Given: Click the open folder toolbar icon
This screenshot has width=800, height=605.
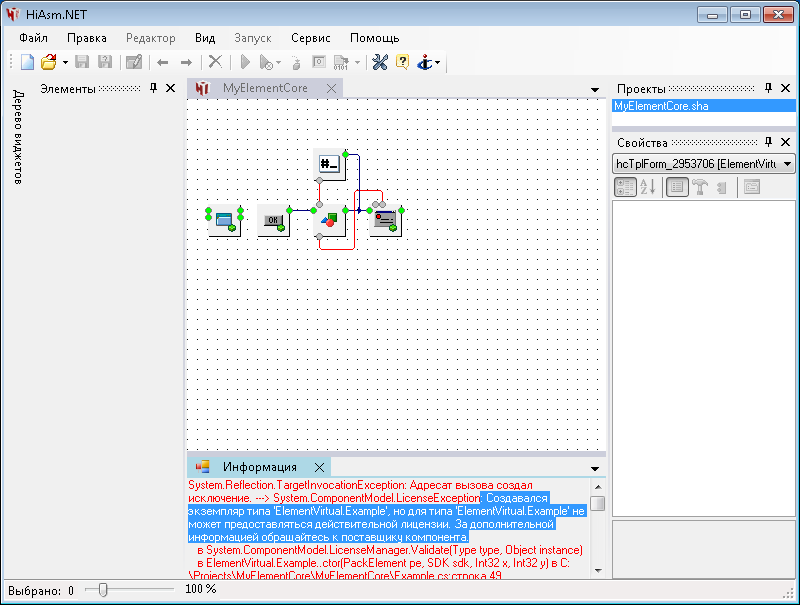Looking at the screenshot, I should coord(48,62).
